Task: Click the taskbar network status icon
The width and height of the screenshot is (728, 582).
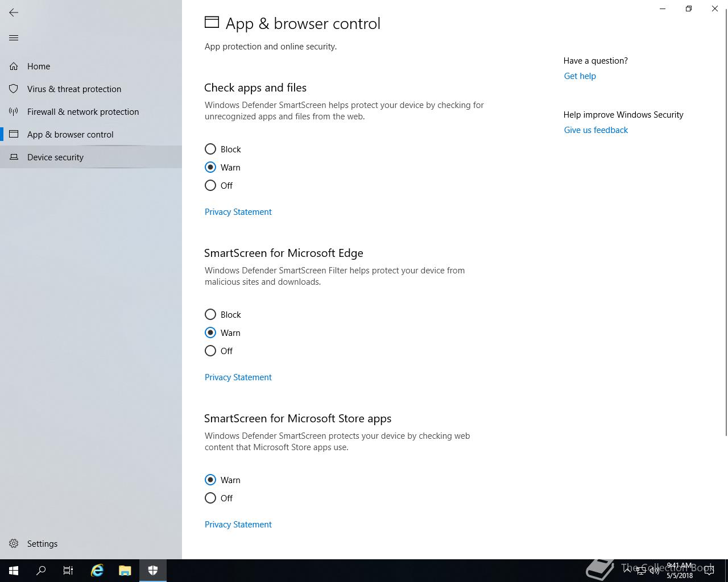Action: [641, 571]
